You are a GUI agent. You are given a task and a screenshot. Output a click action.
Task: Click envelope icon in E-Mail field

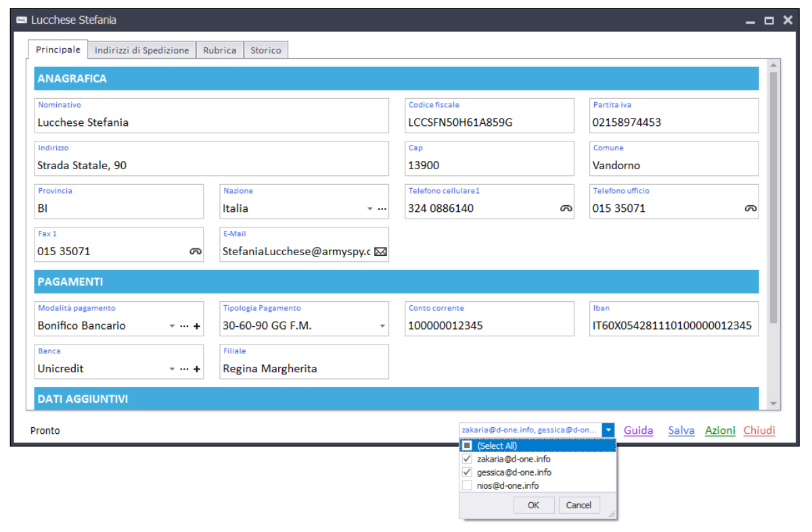[380, 251]
